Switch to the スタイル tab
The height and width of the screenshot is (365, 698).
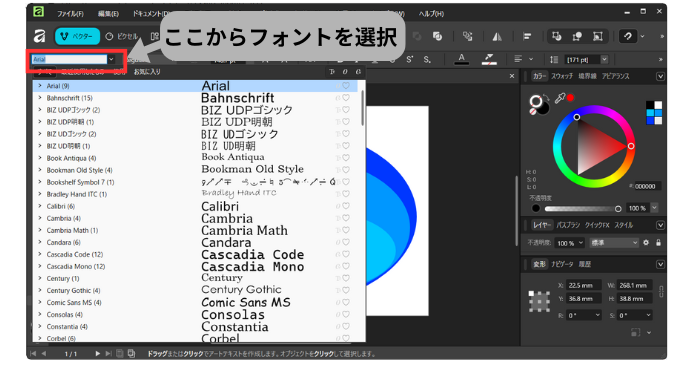point(623,225)
